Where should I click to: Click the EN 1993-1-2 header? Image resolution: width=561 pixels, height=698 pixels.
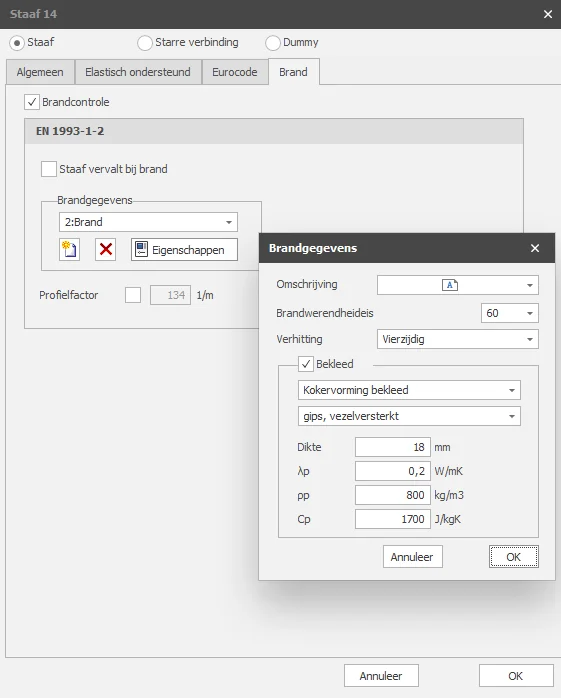point(274,131)
